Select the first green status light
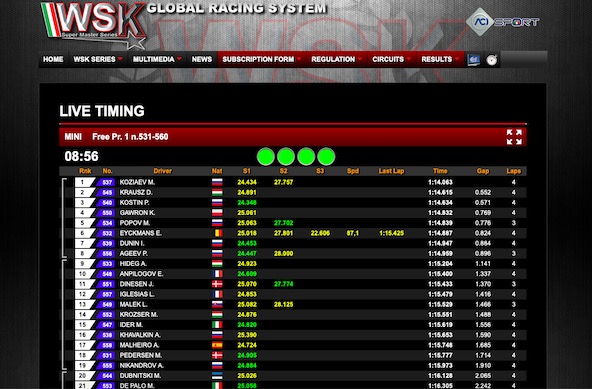This screenshot has height=389, width=592. pyautogui.click(x=265, y=156)
